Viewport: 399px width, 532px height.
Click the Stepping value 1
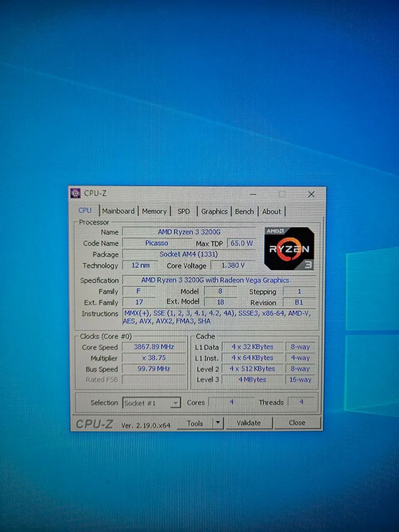[299, 291]
